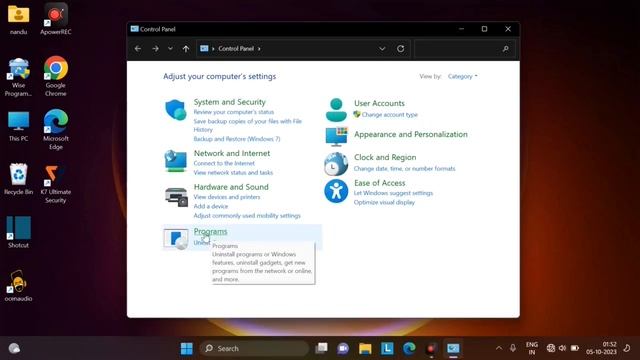
Task: Open Hardware and Sound category
Action: click(231, 187)
